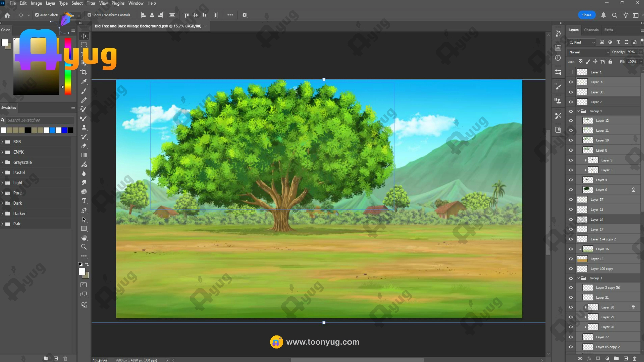Choose the Gradient tool
This screenshot has width=644, height=362.
[x=84, y=155]
